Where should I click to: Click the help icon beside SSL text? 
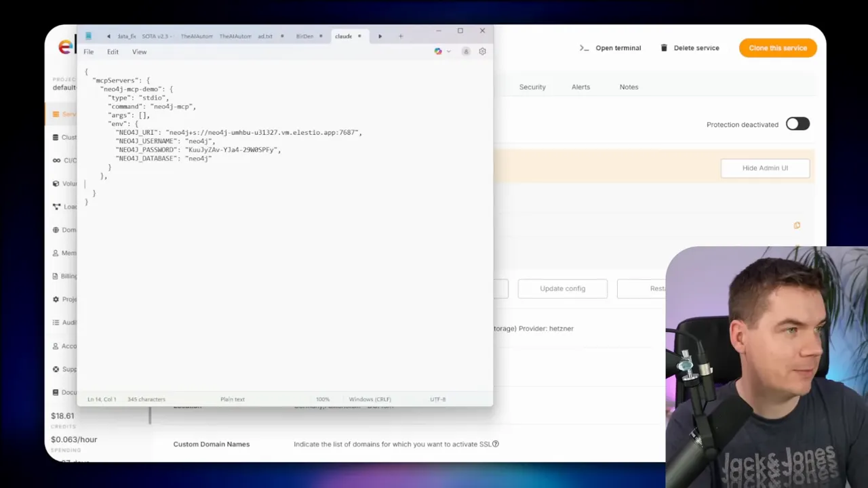pyautogui.click(x=496, y=444)
